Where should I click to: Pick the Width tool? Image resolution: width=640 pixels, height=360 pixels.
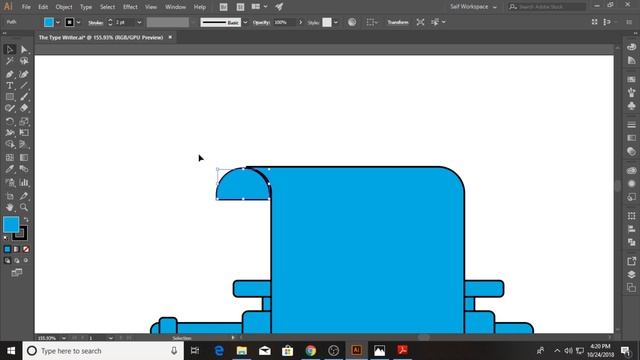(x=10, y=133)
